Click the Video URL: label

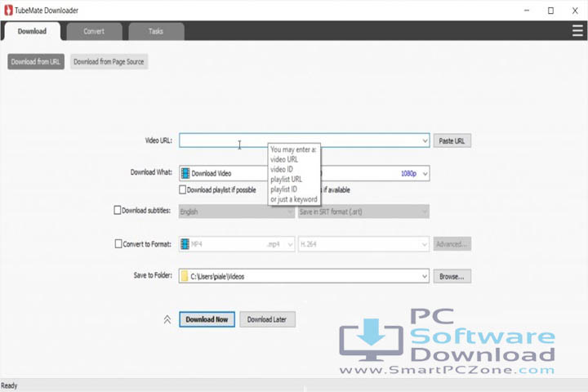tap(158, 140)
